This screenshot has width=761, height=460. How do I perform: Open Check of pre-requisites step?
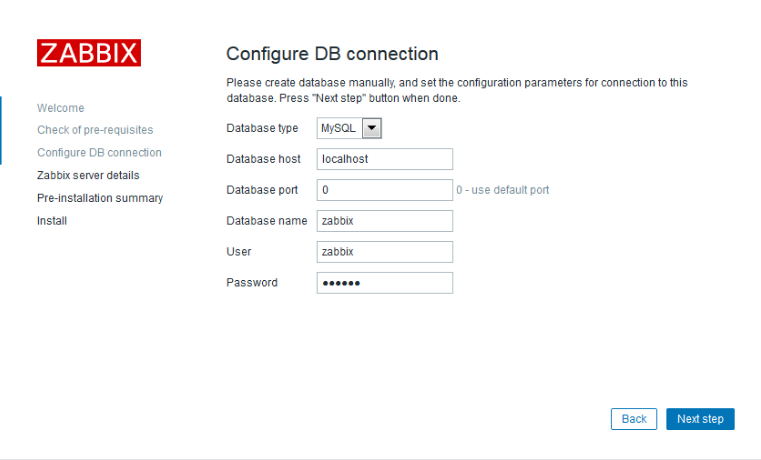pyautogui.click(x=95, y=130)
